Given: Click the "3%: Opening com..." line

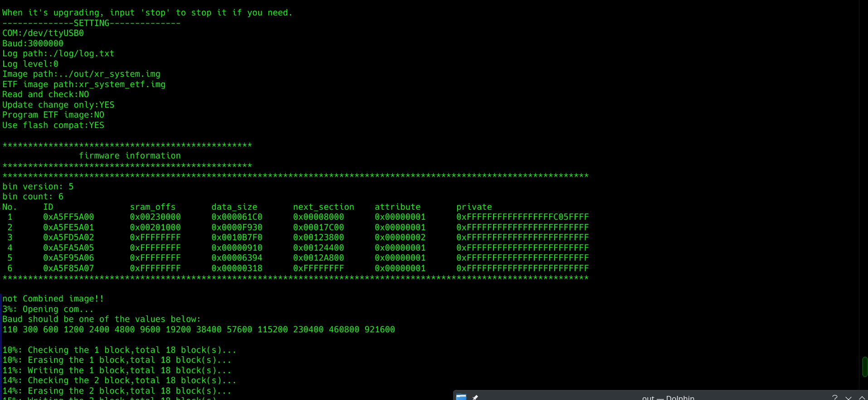Looking at the screenshot, I should [48, 309].
